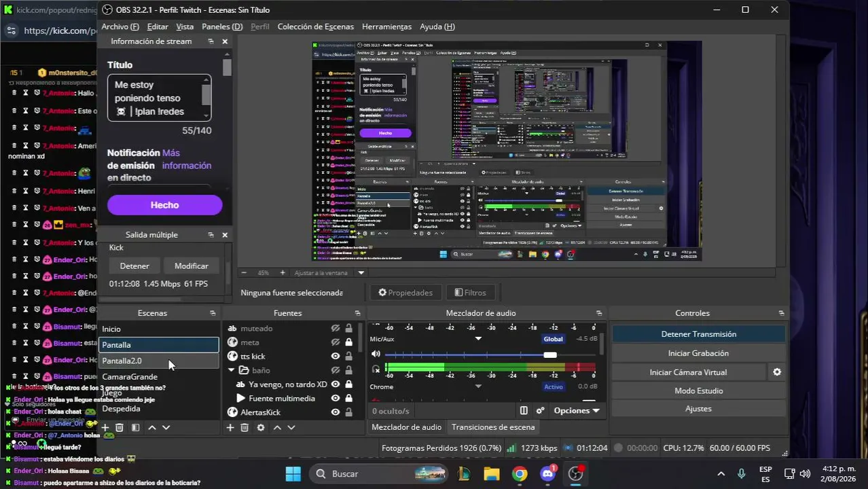Open source properties gear in Fuentes toolbar

click(x=260, y=427)
